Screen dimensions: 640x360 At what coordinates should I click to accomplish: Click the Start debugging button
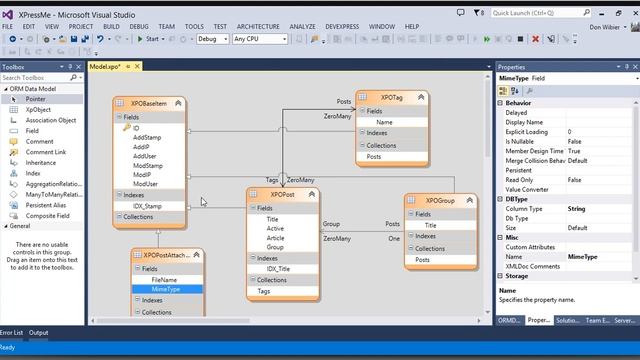point(149,39)
